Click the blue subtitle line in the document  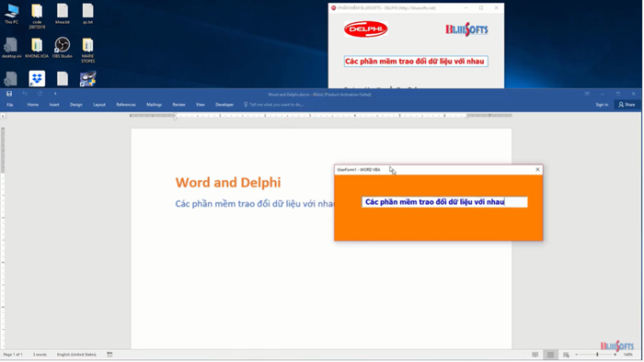pos(255,204)
